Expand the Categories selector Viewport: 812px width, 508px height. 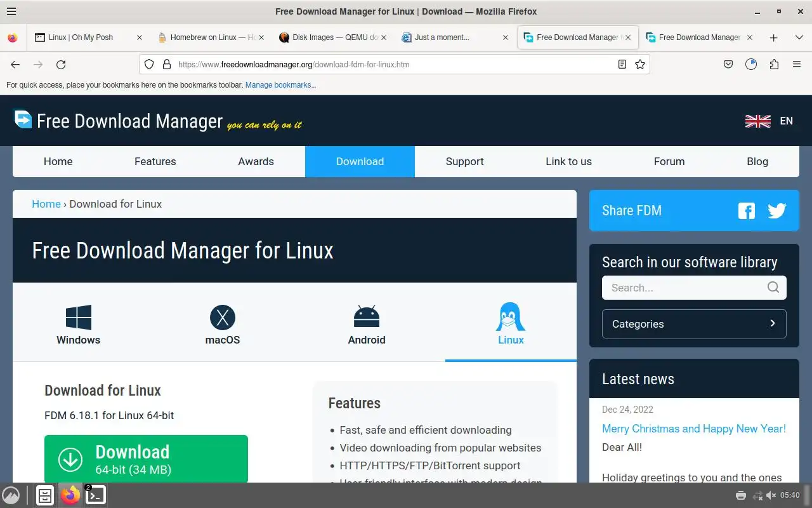(694, 324)
